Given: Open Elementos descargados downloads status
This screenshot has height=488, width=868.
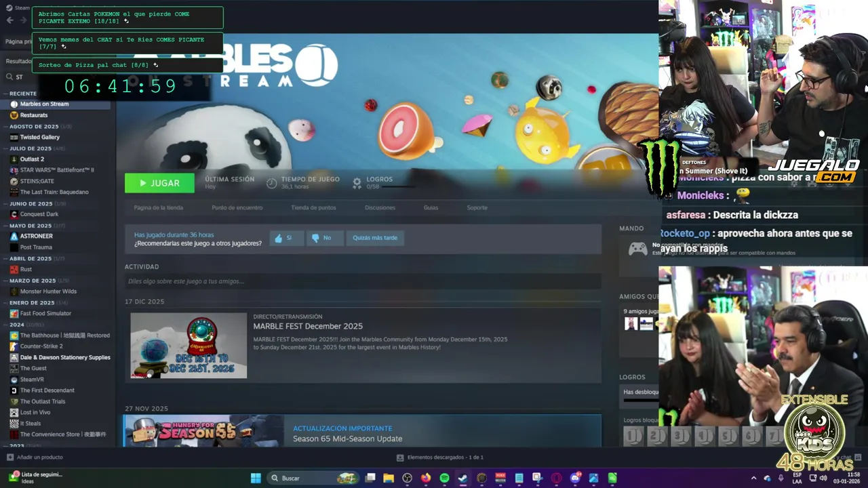Looking at the screenshot, I should coord(439,457).
